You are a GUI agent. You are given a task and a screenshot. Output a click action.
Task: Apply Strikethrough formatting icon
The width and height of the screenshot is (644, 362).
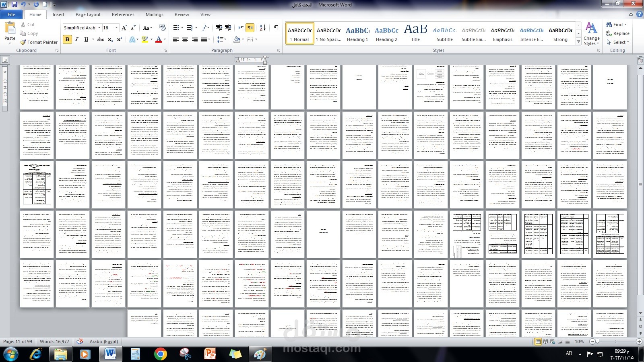101,39
